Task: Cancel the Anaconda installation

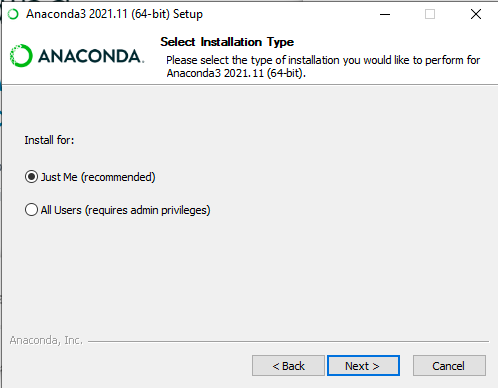Action: tap(449, 366)
